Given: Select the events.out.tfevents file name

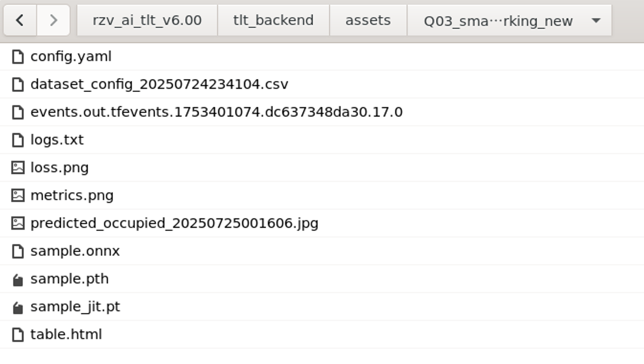Looking at the screenshot, I should [x=216, y=112].
